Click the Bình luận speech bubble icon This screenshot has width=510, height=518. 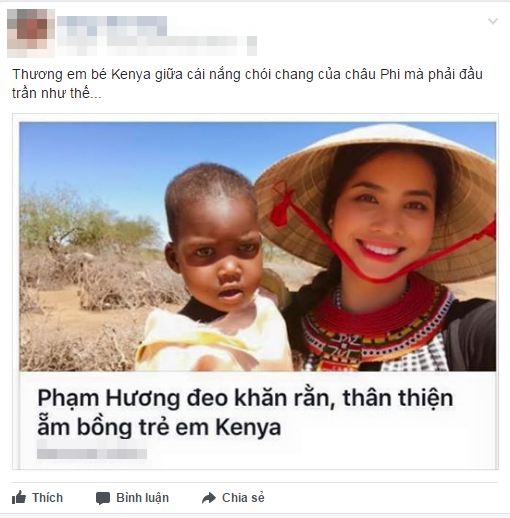(103, 498)
